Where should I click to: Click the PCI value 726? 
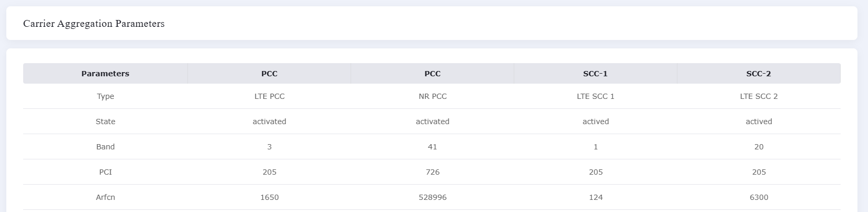coord(433,172)
